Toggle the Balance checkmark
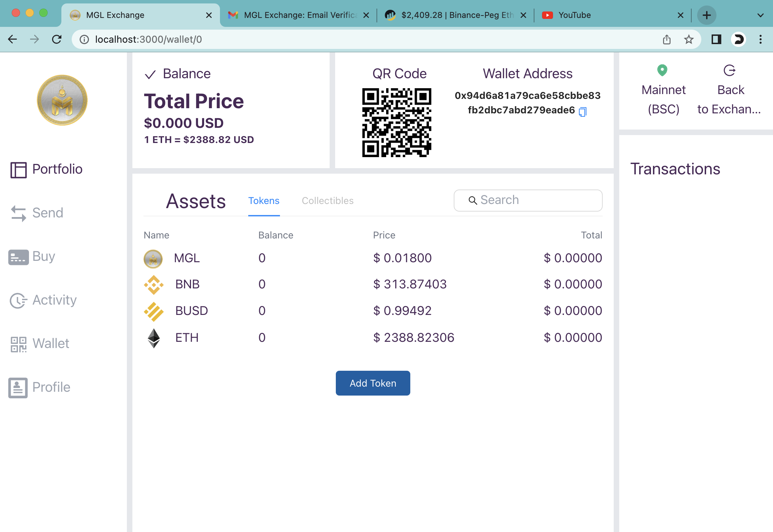This screenshot has width=773, height=532. (150, 74)
